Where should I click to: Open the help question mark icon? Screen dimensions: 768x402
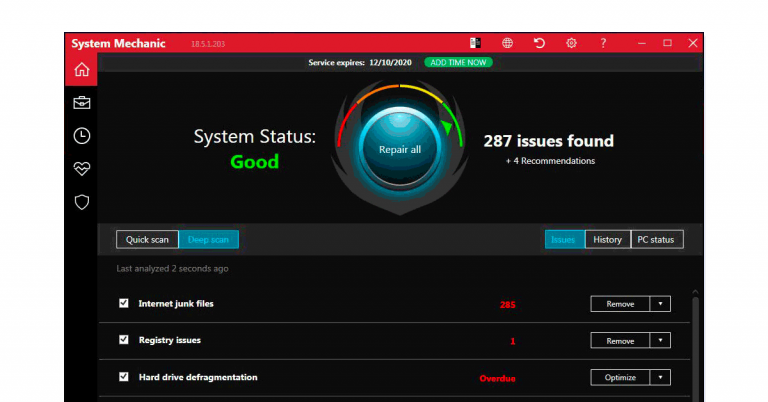[603, 43]
